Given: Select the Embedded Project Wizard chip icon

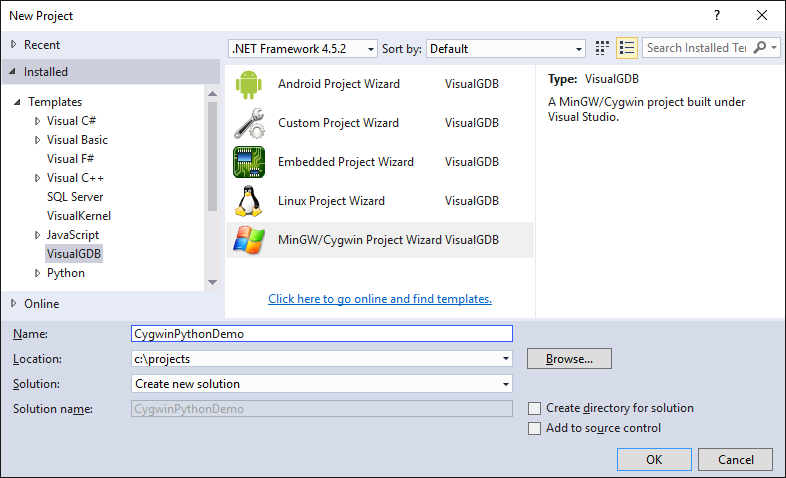Looking at the screenshot, I should [x=249, y=162].
